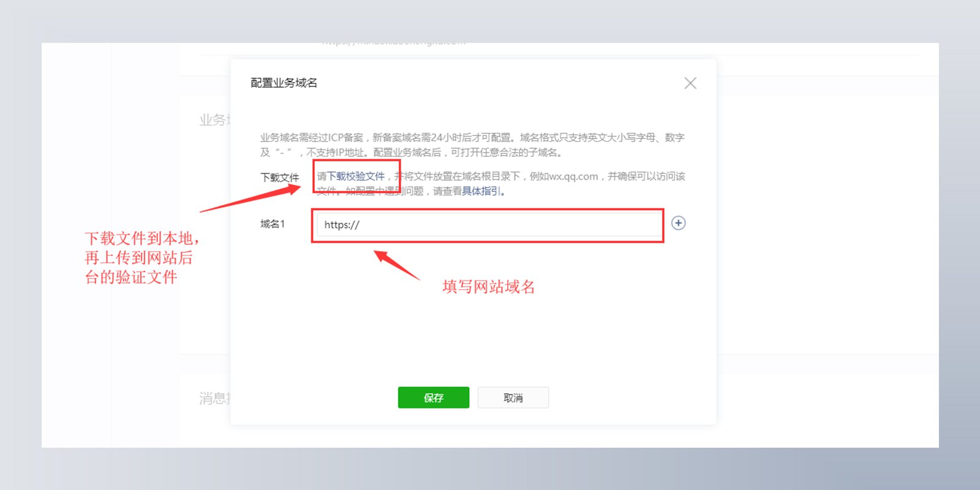This screenshot has width=980, height=490.
Task: Click the 下载文件 row label
Action: click(280, 178)
